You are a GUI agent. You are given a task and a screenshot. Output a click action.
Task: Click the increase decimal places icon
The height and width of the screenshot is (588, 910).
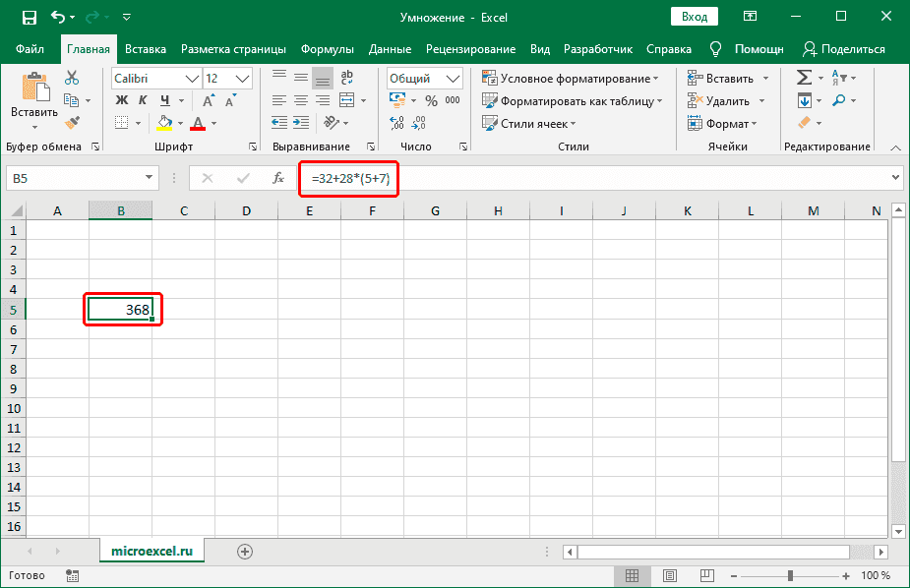[x=396, y=122]
